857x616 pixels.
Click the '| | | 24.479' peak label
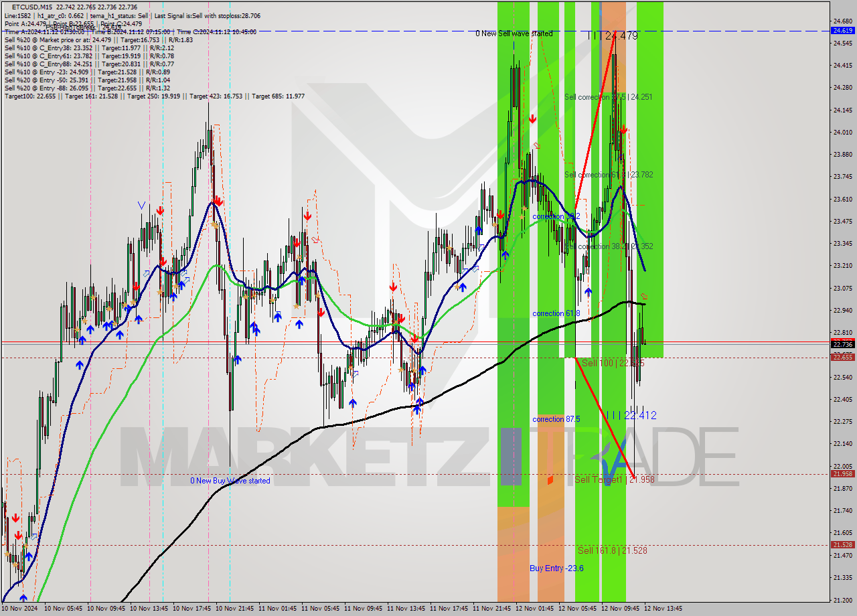(x=613, y=35)
